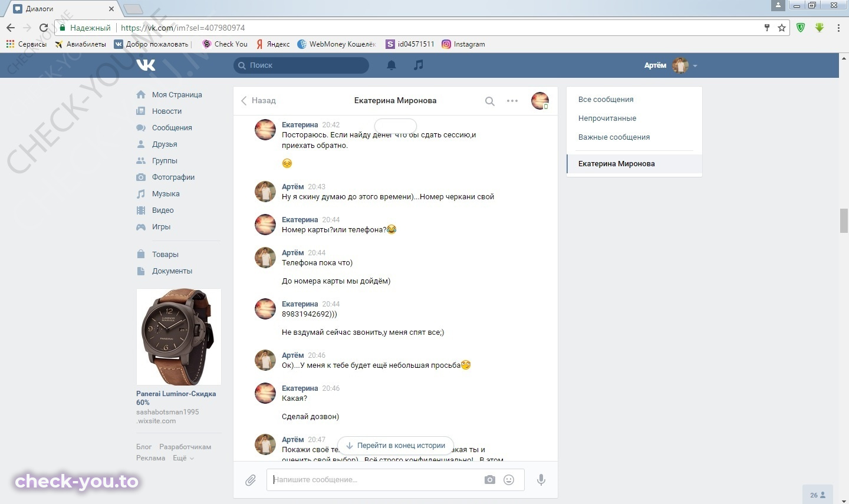
Task: Open the id04571511 bookmark
Action: [410, 44]
